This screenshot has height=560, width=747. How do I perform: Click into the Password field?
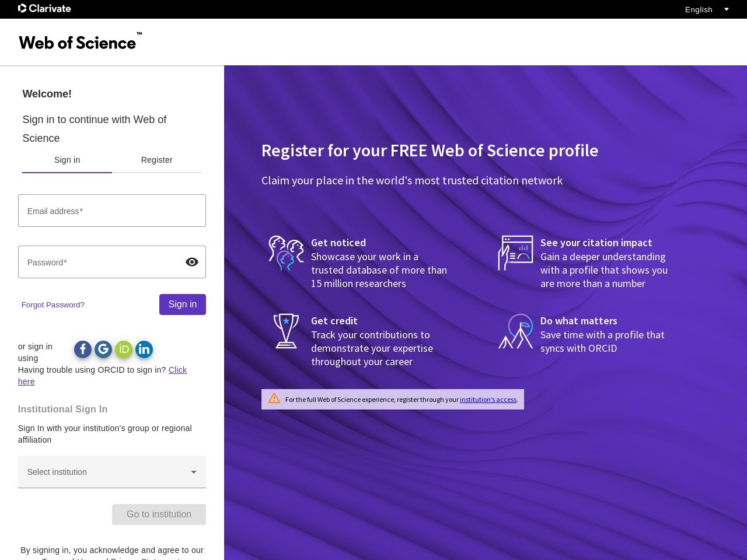pos(99,262)
